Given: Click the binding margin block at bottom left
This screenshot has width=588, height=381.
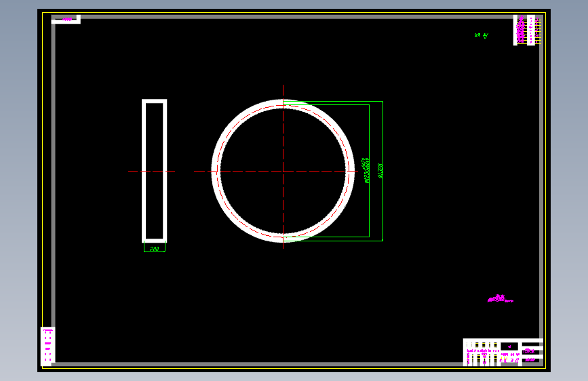Looking at the screenshot, I should point(47,346).
